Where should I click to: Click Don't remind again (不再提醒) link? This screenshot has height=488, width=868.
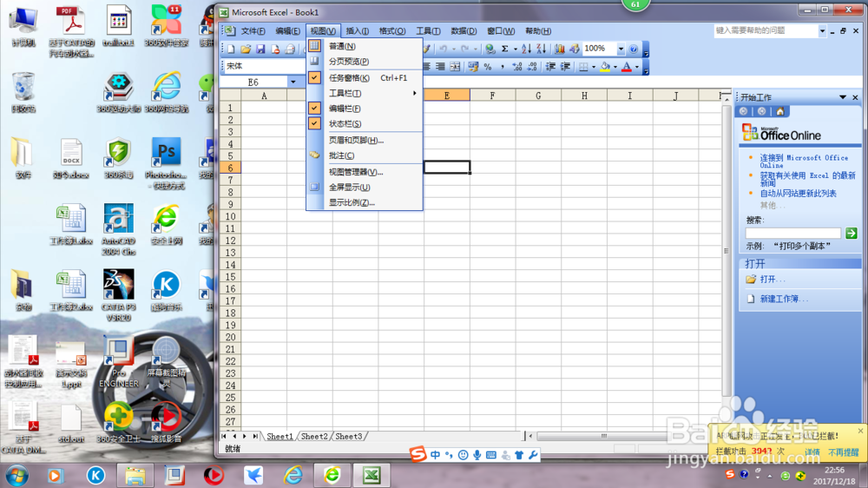(843, 452)
